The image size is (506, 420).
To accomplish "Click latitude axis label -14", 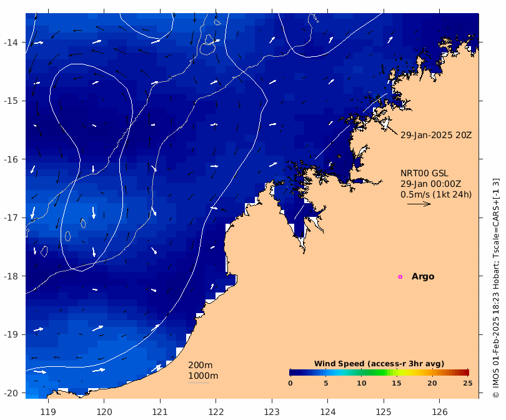I will point(11,42).
